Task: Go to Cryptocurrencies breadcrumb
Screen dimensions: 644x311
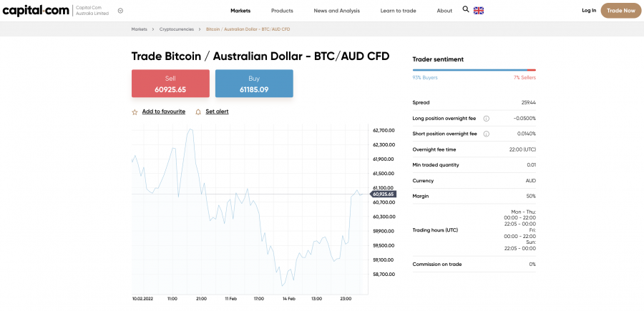Action: click(x=177, y=29)
